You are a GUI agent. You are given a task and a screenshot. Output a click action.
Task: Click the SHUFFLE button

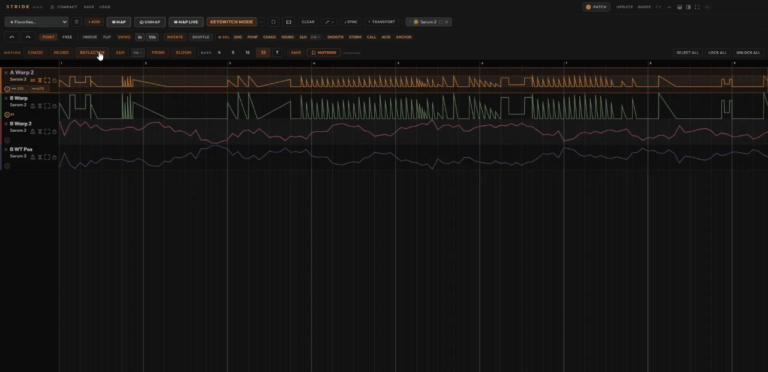point(200,37)
